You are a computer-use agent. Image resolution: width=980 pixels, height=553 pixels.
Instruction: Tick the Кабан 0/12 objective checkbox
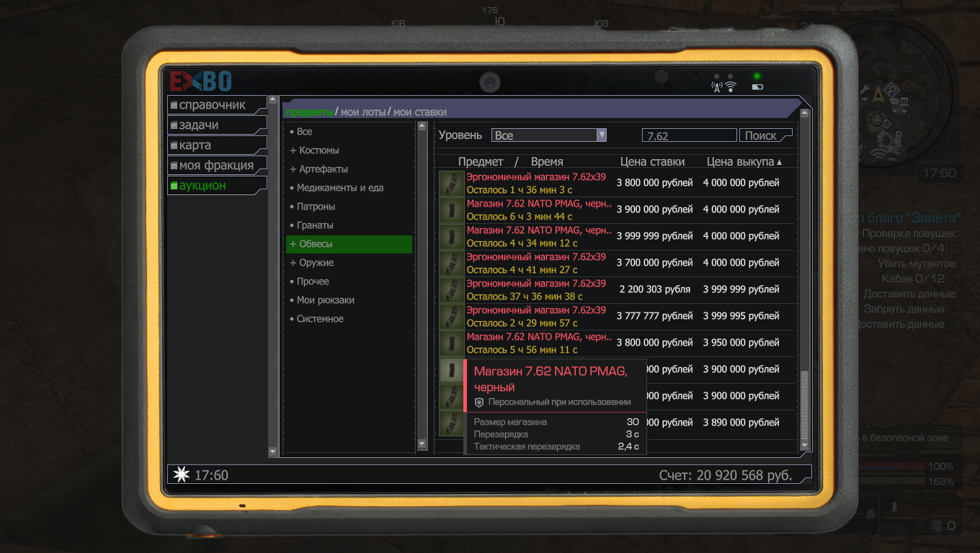[x=955, y=279]
